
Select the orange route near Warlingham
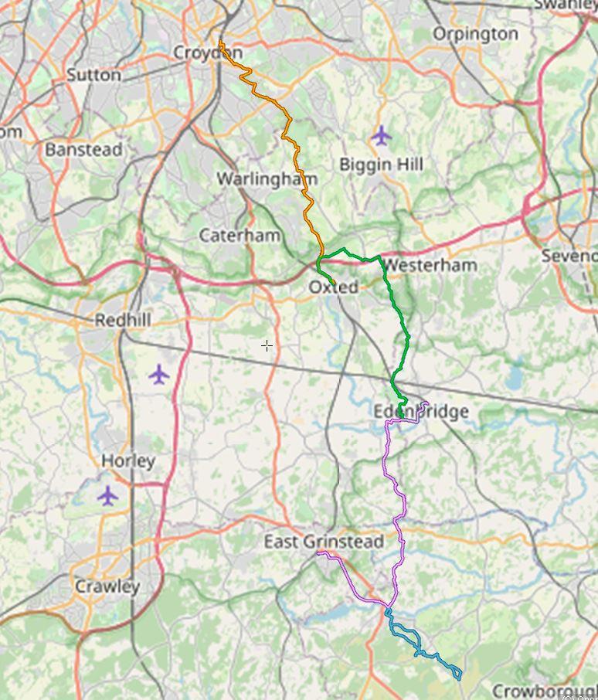[x=302, y=178]
